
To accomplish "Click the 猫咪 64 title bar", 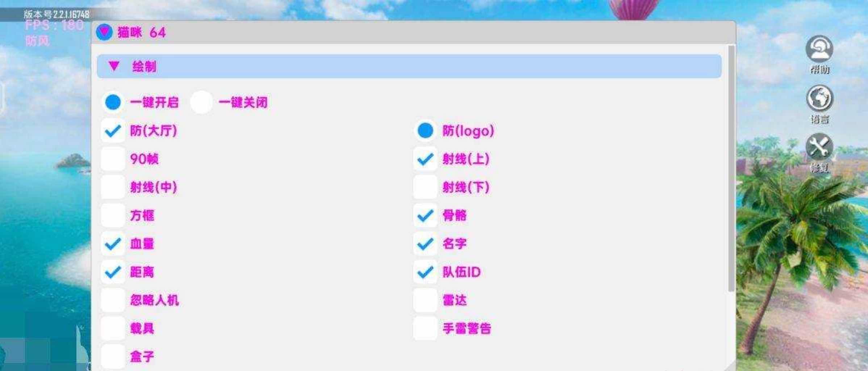I will tap(413, 33).
